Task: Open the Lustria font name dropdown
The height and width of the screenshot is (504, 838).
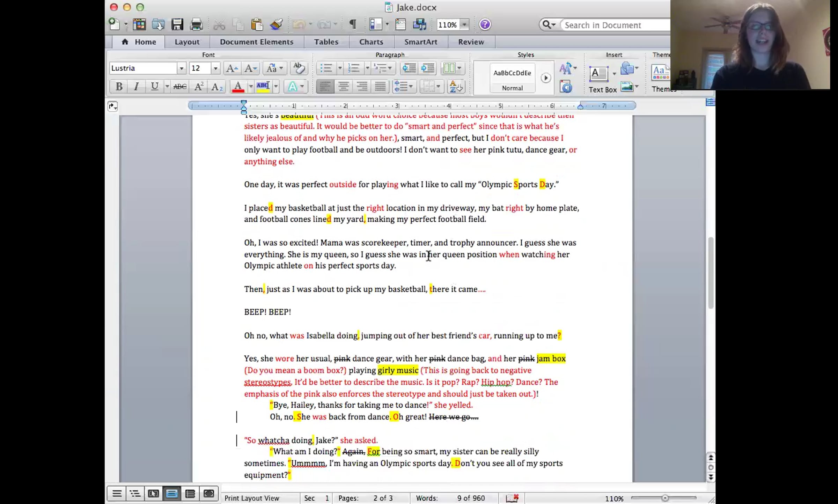Action: point(181,68)
